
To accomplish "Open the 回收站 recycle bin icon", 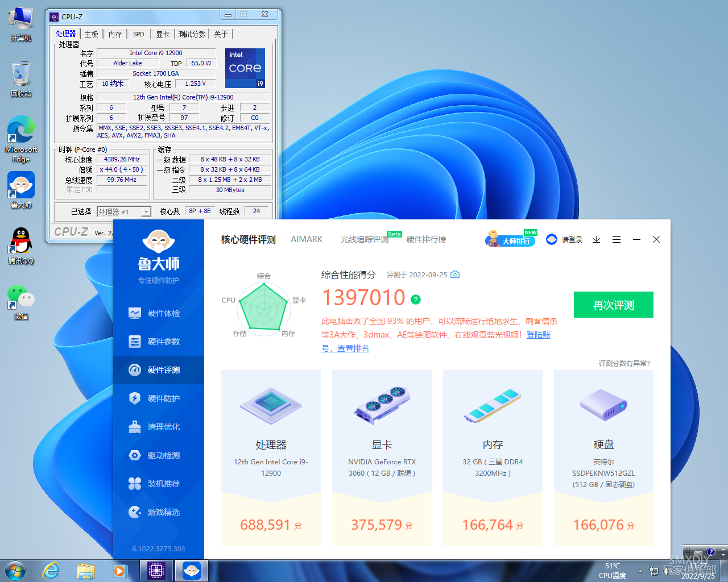I will [21, 79].
